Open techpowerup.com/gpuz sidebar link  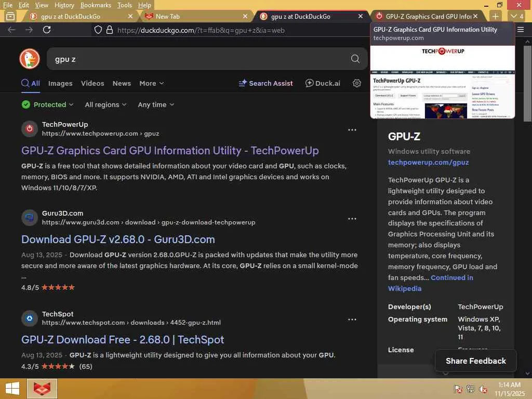[x=428, y=162]
